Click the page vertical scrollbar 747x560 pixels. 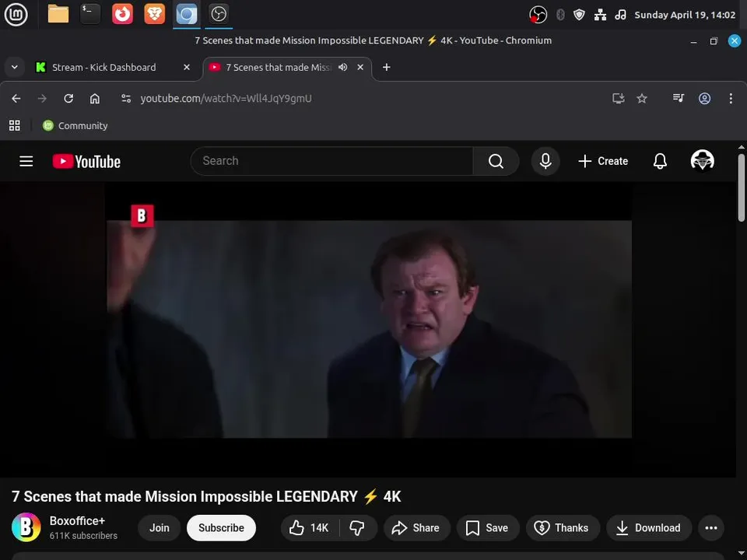point(742,187)
